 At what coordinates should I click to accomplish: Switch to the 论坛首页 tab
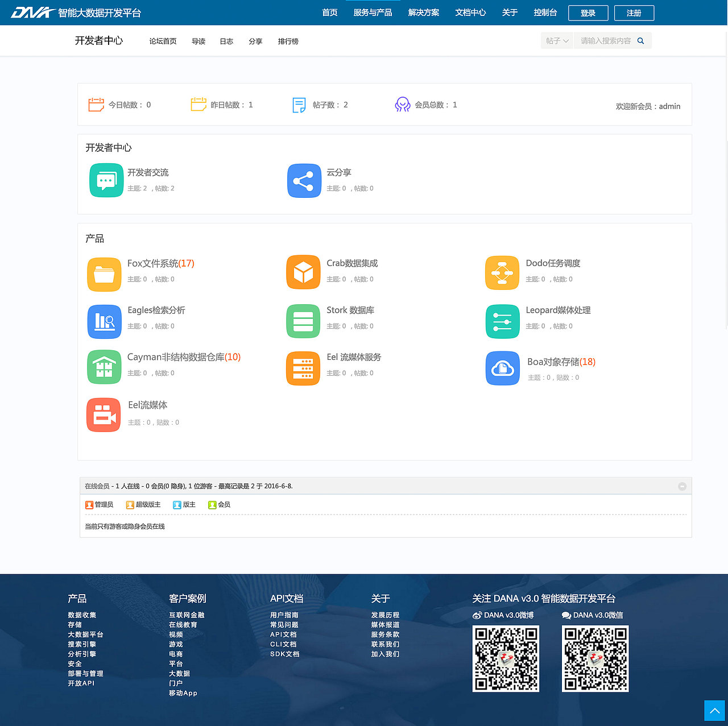[163, 42]
